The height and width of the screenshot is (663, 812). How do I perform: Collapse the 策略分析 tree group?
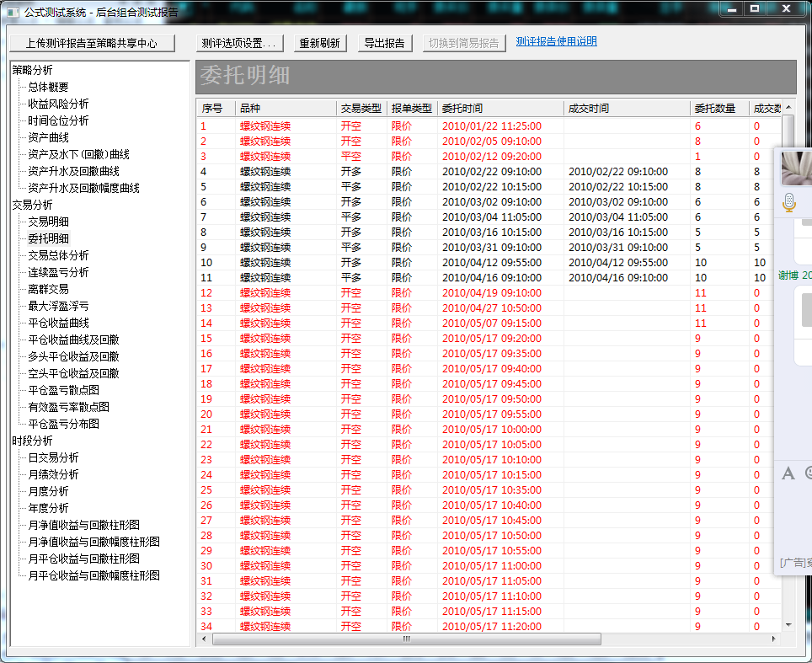(32, 70)
